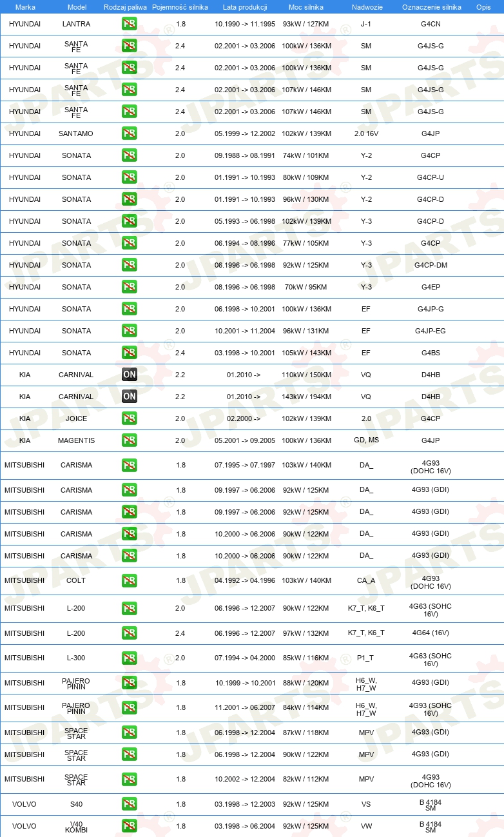Click diesel ON icon for CARNIVAL 110kW
Screen dimensions: 504x837
click(129, 375)
